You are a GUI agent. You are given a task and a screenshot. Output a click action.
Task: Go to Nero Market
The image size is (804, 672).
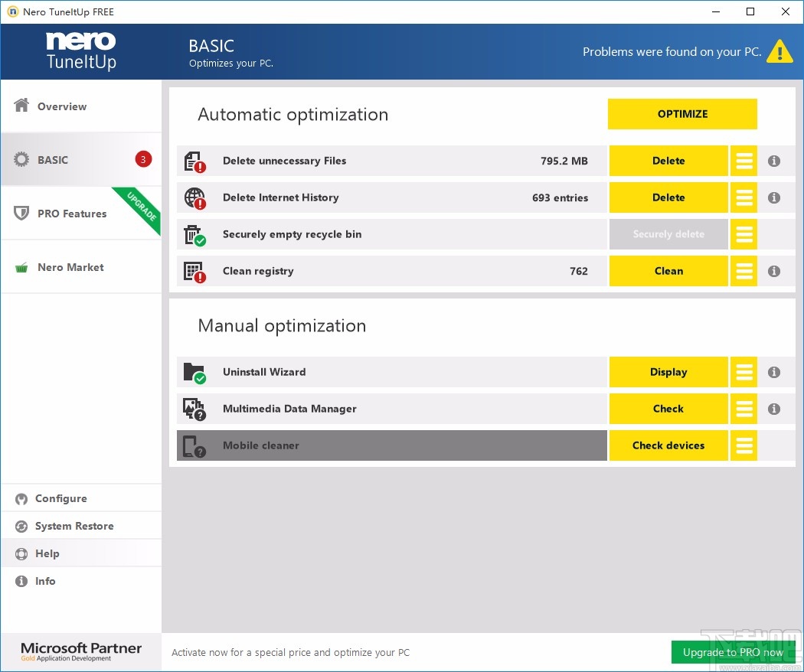point(81,267)
